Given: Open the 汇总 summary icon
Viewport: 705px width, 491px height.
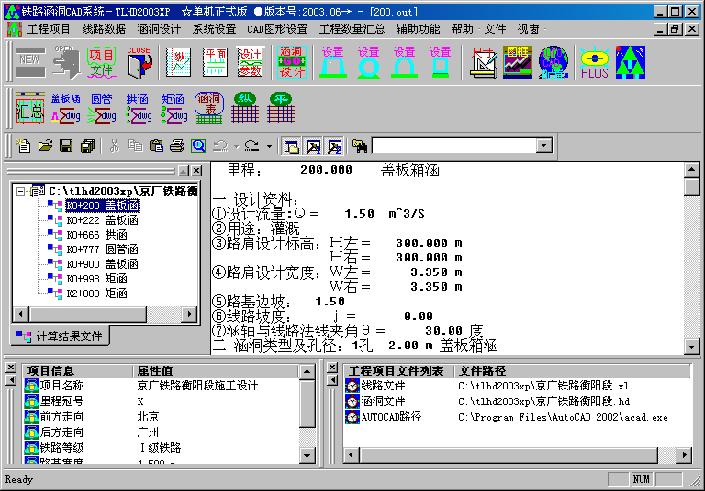Looking at the screenshot, I should (30, 108).
